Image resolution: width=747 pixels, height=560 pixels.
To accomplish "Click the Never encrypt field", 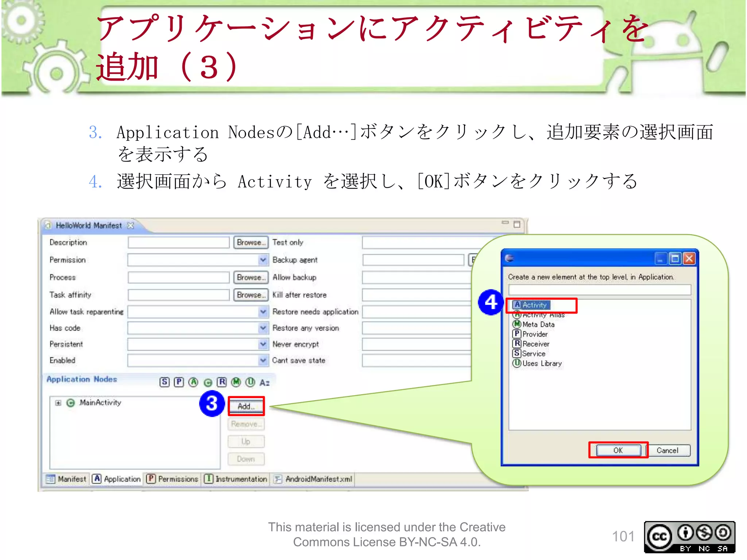I will (x=417, y=344).
